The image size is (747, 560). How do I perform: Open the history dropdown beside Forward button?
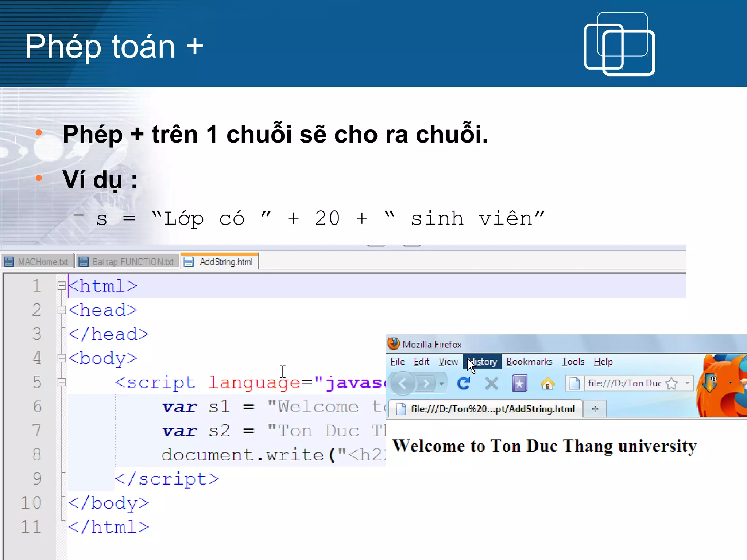tap(441, 384)
